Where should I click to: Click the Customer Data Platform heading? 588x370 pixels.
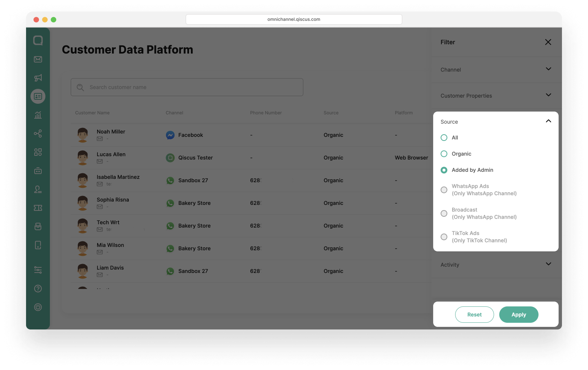coord(128,50)
